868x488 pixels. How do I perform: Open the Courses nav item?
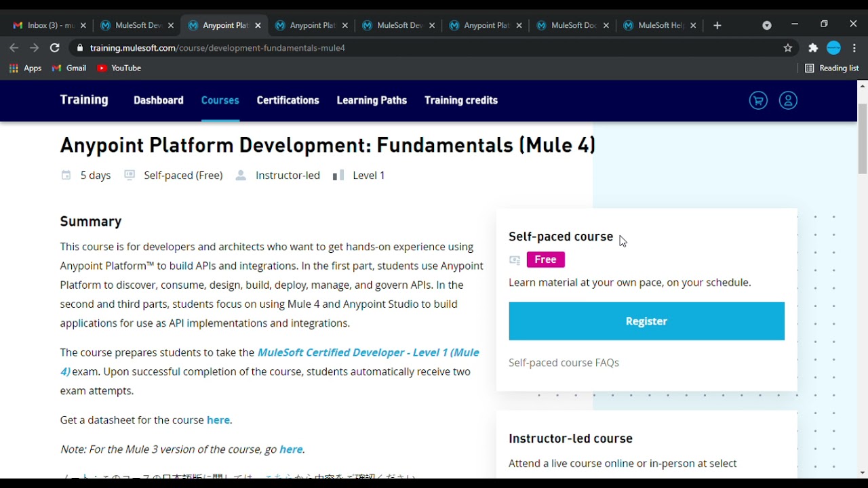[220, 100]
